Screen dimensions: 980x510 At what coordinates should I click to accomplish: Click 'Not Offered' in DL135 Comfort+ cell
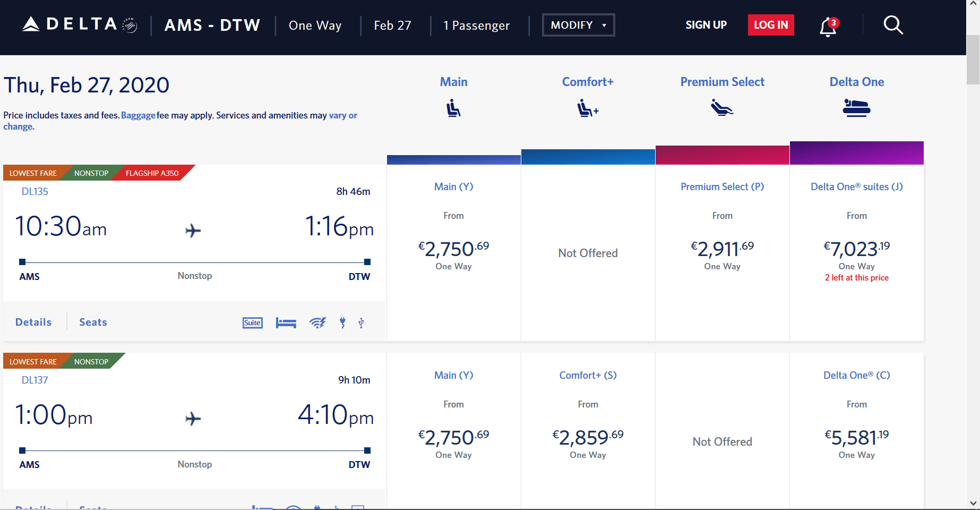pyautogui.click(x=588, y=253)
